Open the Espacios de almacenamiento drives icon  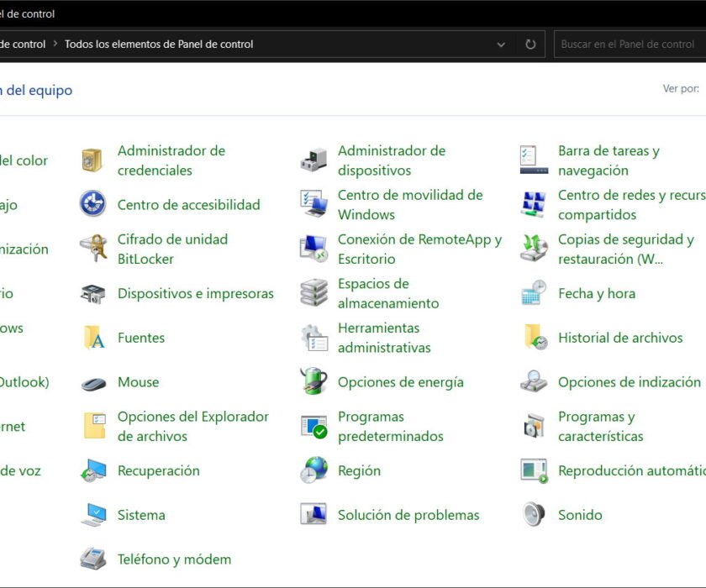pos(313,293)
